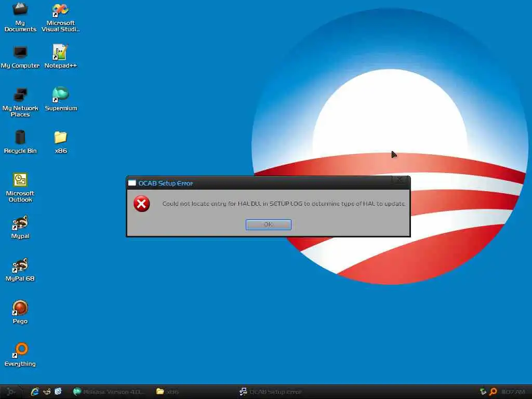Click OK in the OCAB Setup Error dialog
Viewport: 532px width, 399px height.
269,224
